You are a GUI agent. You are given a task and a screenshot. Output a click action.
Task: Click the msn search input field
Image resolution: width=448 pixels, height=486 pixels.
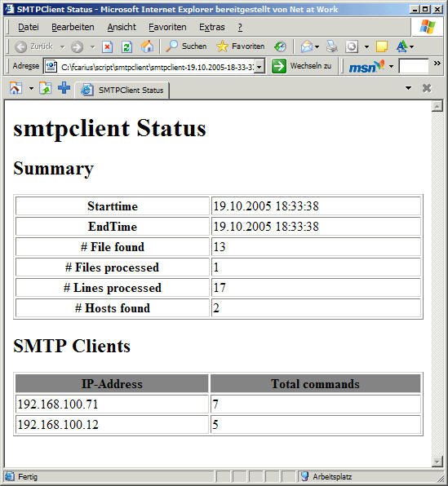point(414,66)
